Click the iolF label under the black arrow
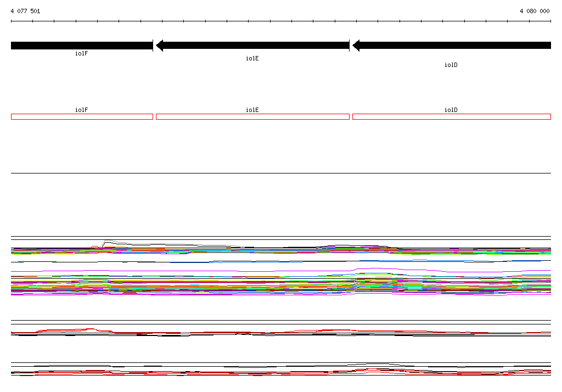The width and height of the screenshot is (562, 392). (82, 53)
